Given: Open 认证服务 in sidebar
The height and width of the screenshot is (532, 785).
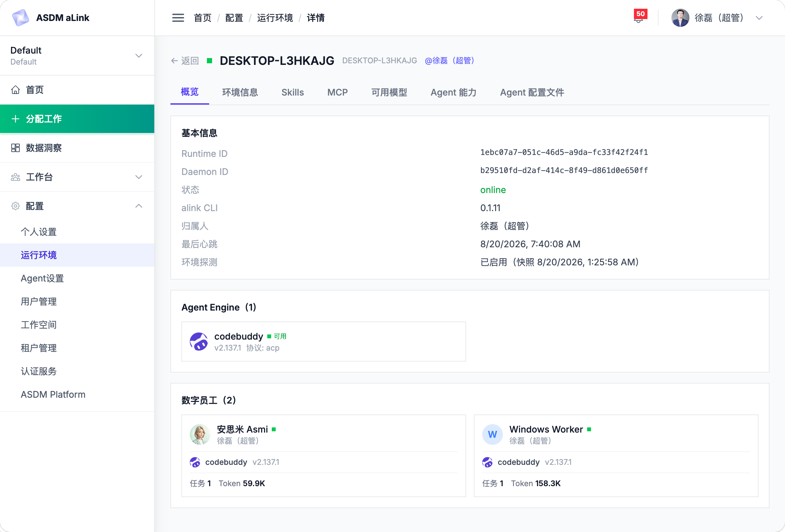Looking at the screenshot, I should (77, 371).
